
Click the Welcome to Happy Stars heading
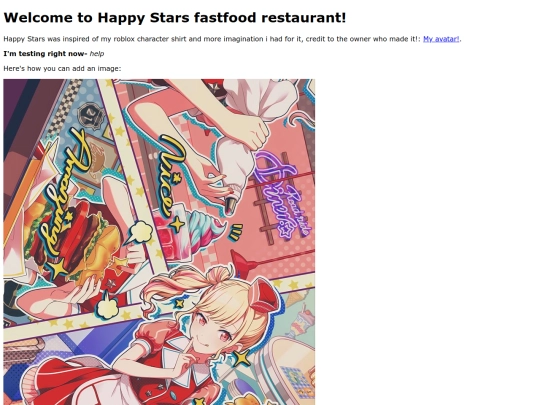pyautogui.click(x=175, y=18)
